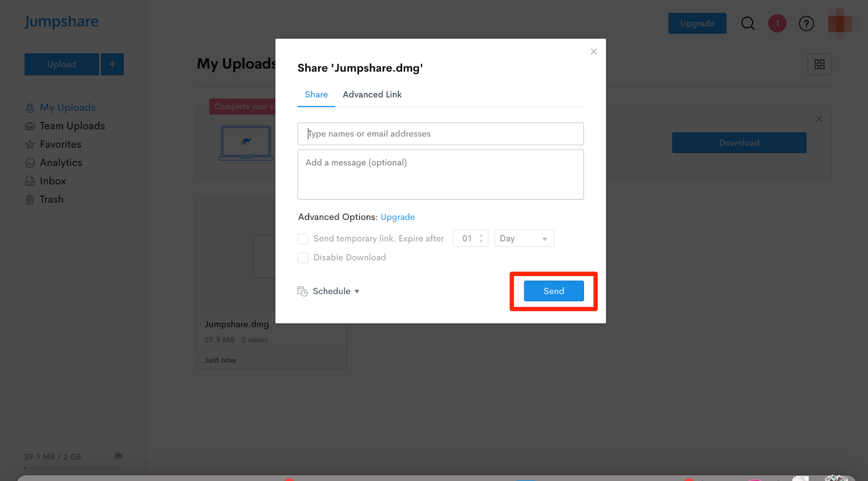
Task: Open the Upgrade link in Advanced Options
Action: (397, 217)
